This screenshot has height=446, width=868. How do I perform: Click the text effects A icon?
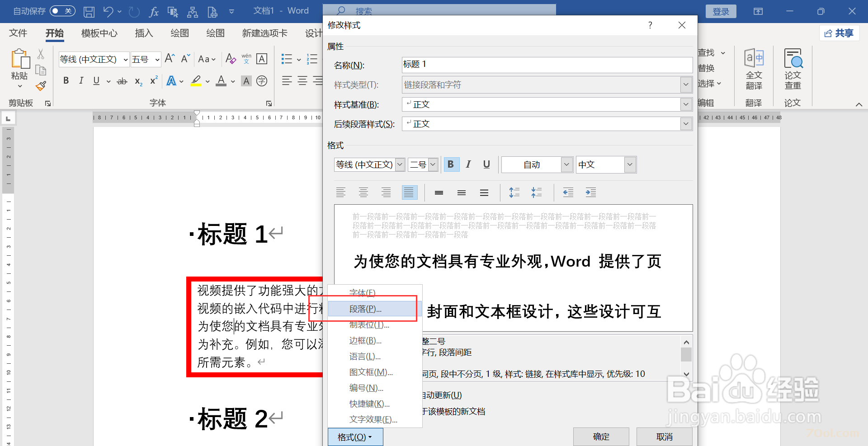click(171, 81)
